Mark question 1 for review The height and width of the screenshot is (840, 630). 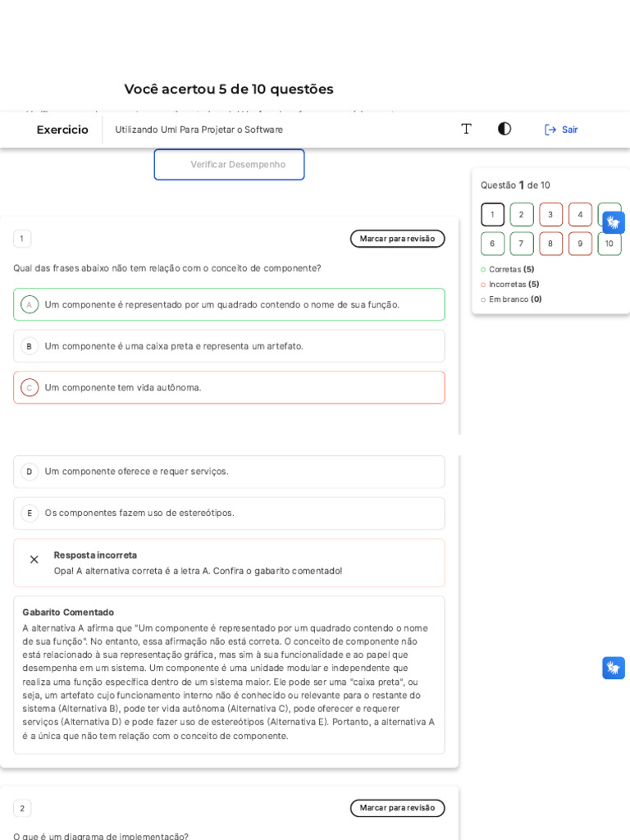[397, 239]
